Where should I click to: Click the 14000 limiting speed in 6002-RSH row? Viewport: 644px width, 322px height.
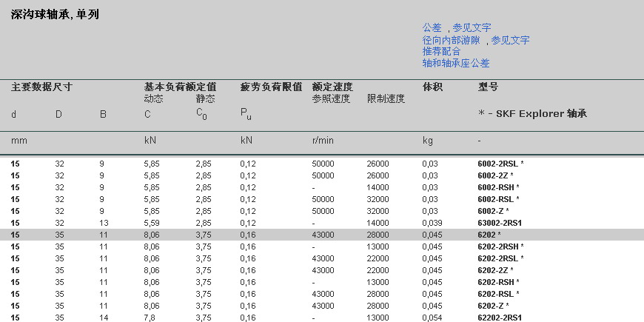pyautogui.click(x=378, y=187)
